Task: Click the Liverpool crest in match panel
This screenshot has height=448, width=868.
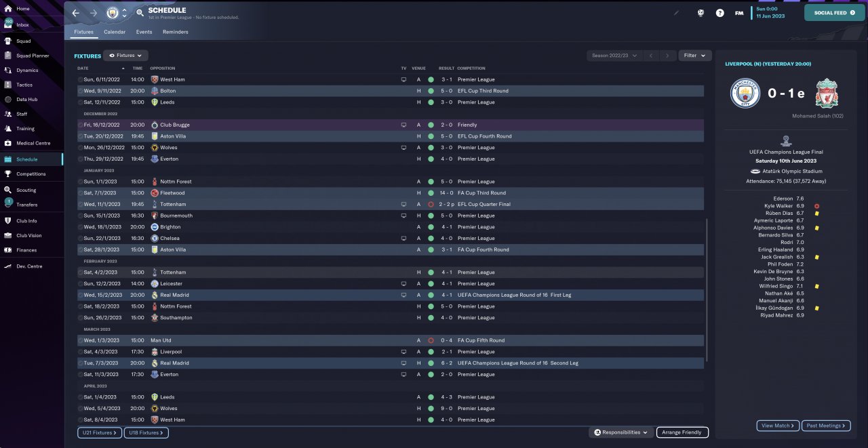Action: point(826,94)
